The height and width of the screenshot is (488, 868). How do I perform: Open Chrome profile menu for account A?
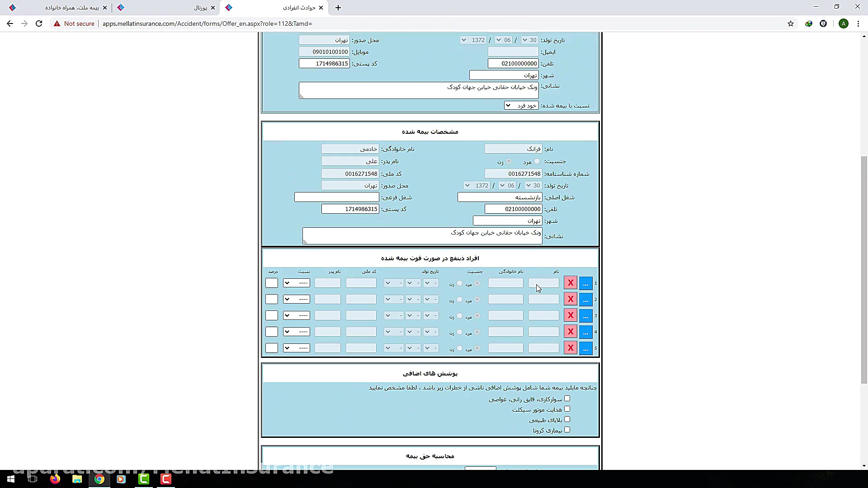844,23
